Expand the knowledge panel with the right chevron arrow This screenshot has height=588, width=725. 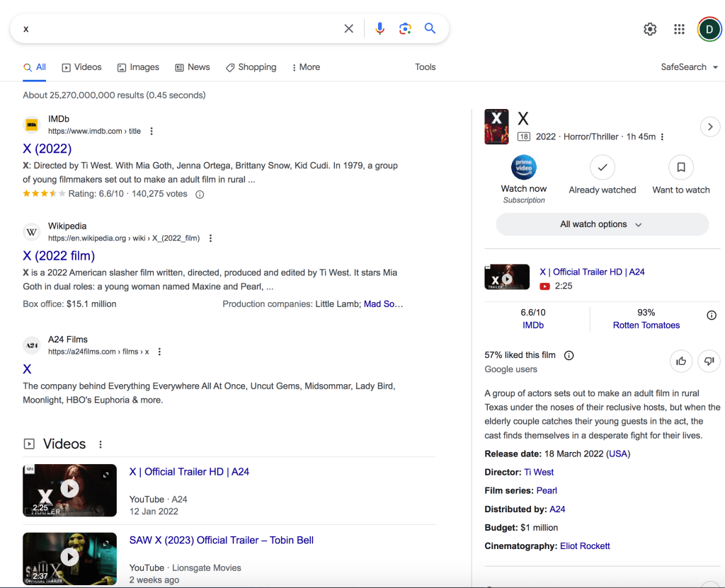[x=710, y=127]
